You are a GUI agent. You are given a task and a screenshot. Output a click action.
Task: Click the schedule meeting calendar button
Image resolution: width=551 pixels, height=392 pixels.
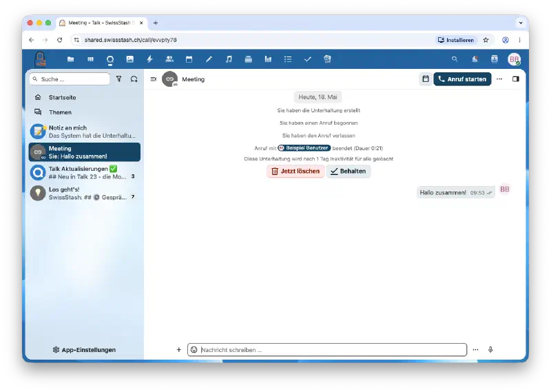426,79
